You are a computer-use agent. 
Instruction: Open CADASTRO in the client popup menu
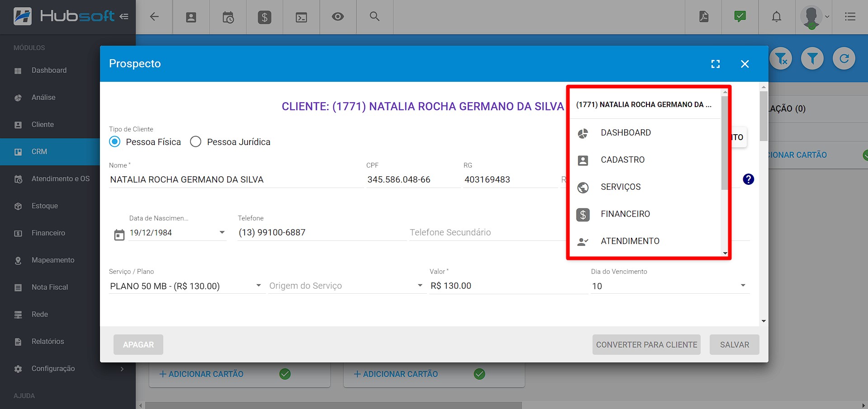pyautogui.click(x=645, y=160)
